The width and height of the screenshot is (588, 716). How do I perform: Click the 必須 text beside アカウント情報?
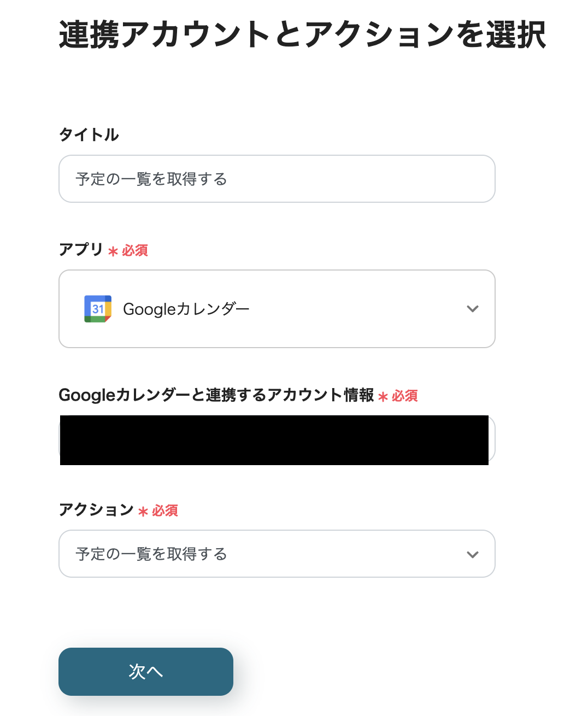(x=405, y=396)
